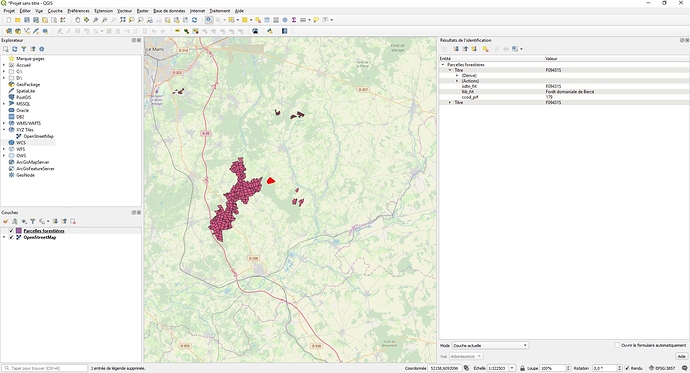The width and height of the screenshot is (690, 373).
Task: Refresh the Explorateur panel
Action: 15,49
